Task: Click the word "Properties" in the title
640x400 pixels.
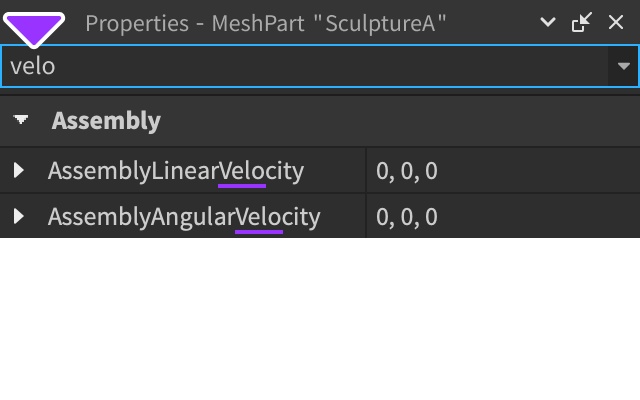Action: [x=132, y=23]
